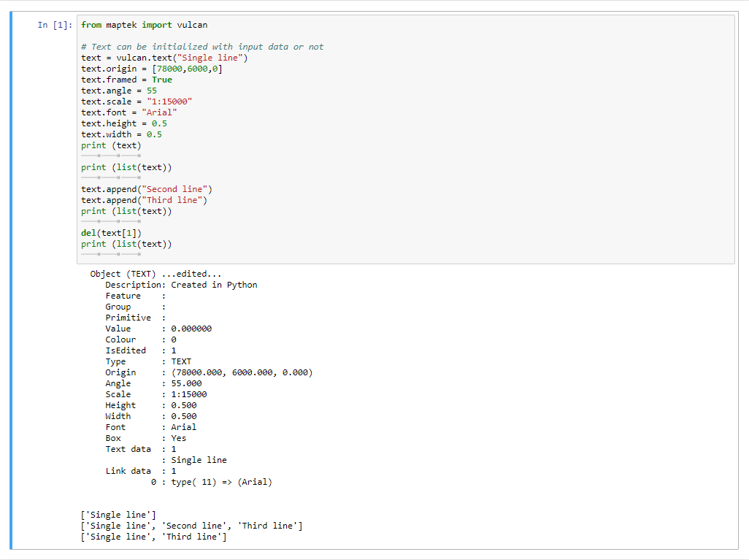Click the blue cell selection bar

(11, 280)
